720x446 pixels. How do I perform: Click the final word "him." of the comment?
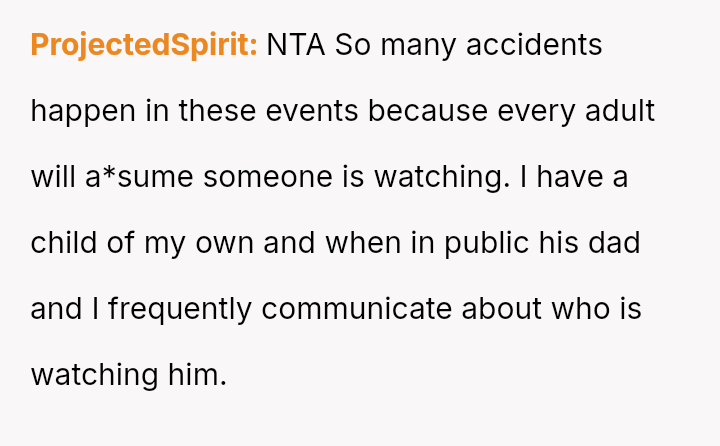196,375
